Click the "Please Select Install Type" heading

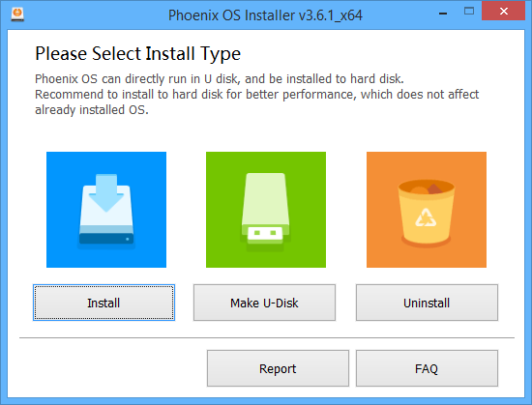coord(137,54)
